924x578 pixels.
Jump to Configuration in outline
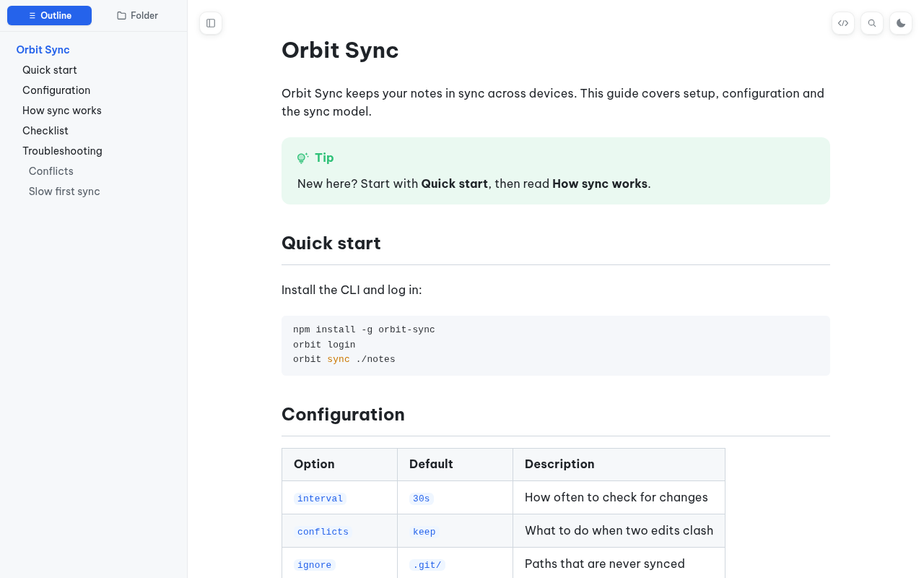(56, 90)
